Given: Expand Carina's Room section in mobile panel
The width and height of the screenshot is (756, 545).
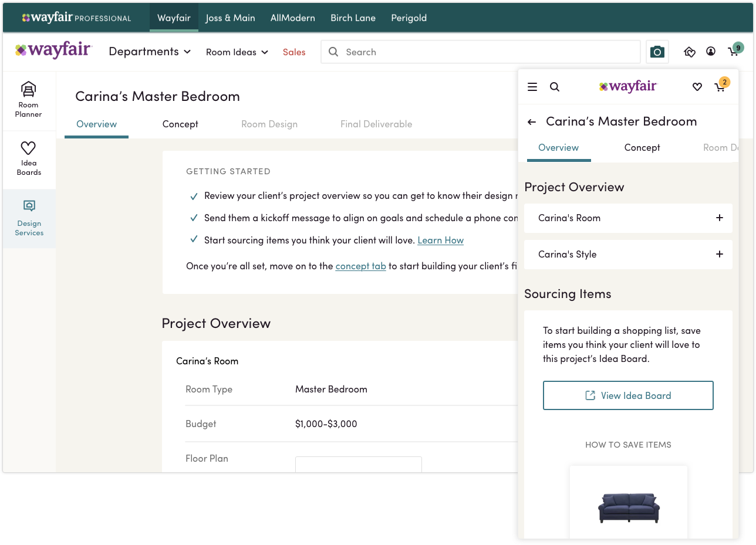Looking at the screenshot, I should (628, 218).
